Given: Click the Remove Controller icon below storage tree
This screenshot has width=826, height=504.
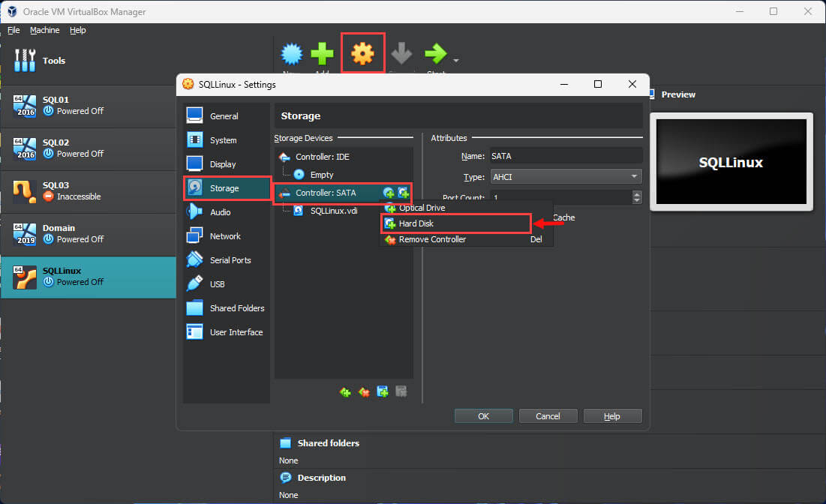Looking at the screenshot, I should click(x=364, y=391).
